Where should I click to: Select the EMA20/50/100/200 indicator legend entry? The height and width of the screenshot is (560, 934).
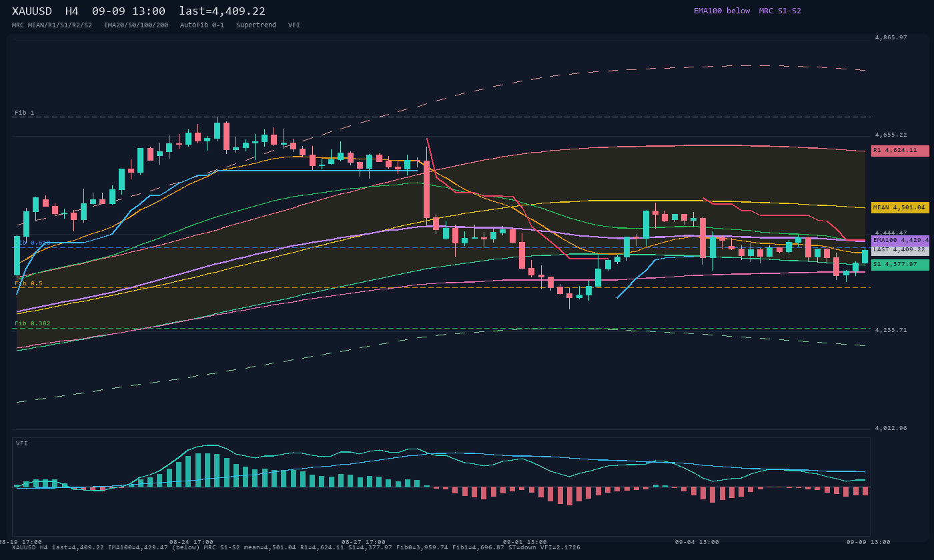(136, 25)
